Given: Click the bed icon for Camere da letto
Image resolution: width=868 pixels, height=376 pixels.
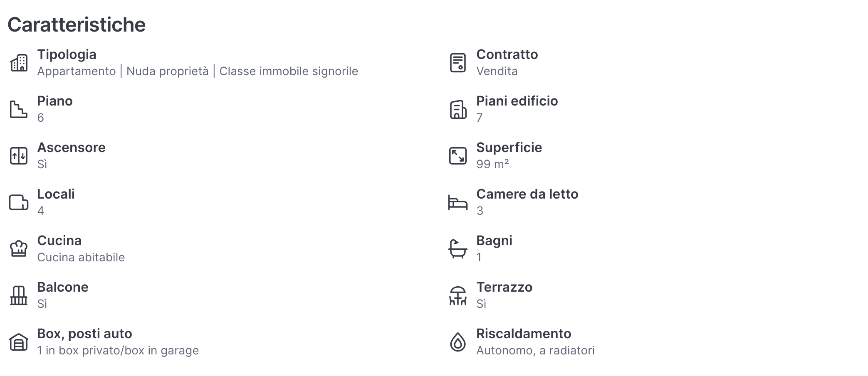Looking at the screenshot, I should click(458, 202).
